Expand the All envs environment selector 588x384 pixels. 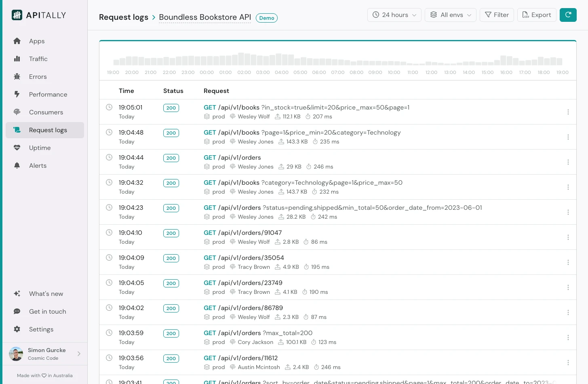tap(450, 15)
